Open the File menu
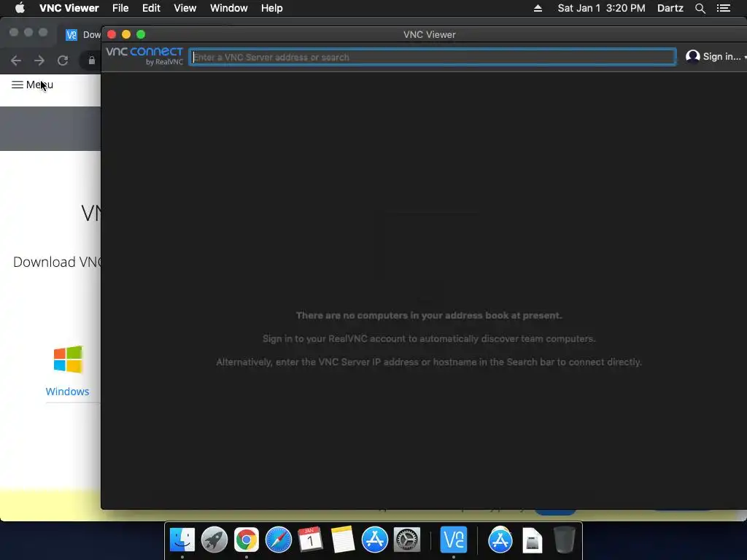This screenshot has width=747, height=560. click(120, 8)
